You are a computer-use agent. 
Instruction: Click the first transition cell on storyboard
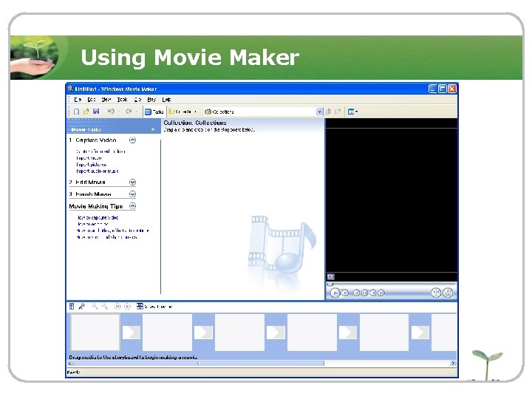pos(132,332)
